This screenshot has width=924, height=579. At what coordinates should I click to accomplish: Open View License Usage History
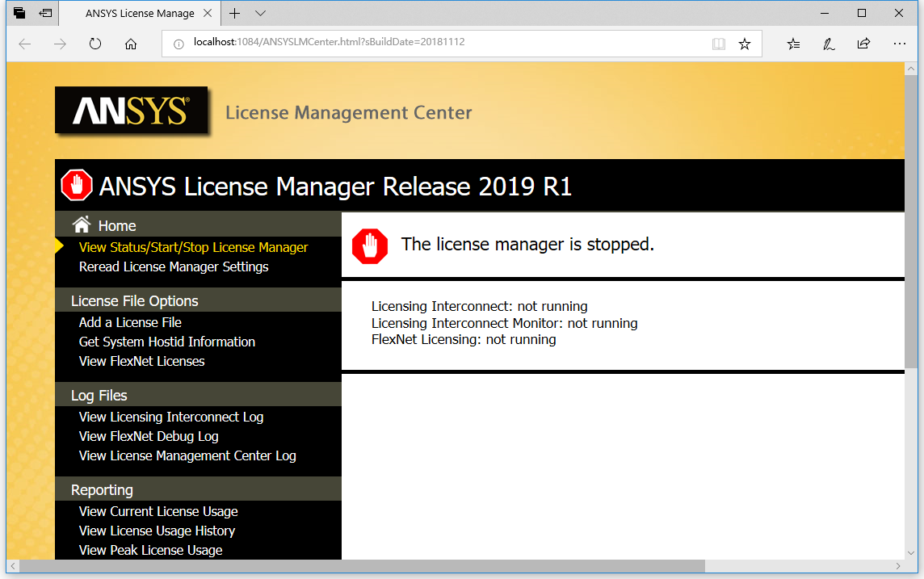(157, 531)
